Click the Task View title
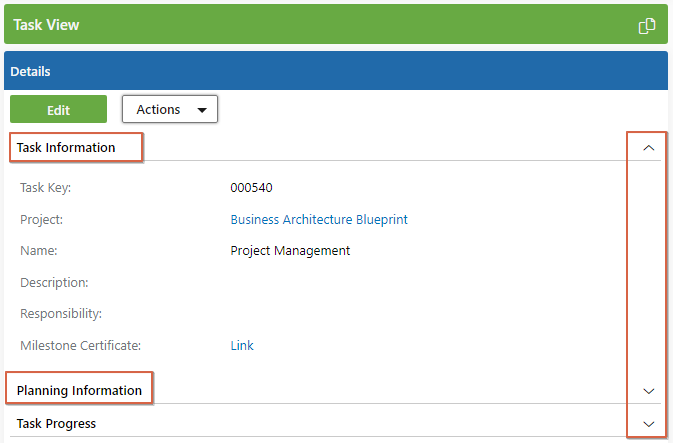Screen dimensions: 673x443 click(46, 25)
